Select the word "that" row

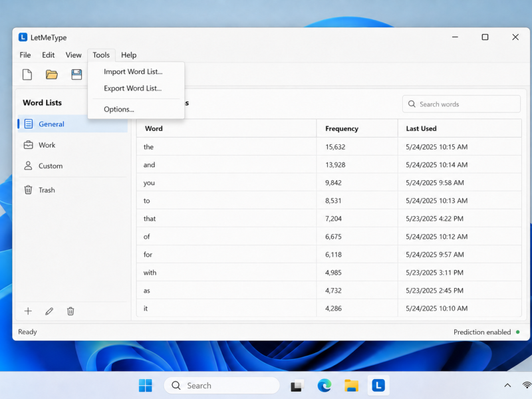[329, 219]
